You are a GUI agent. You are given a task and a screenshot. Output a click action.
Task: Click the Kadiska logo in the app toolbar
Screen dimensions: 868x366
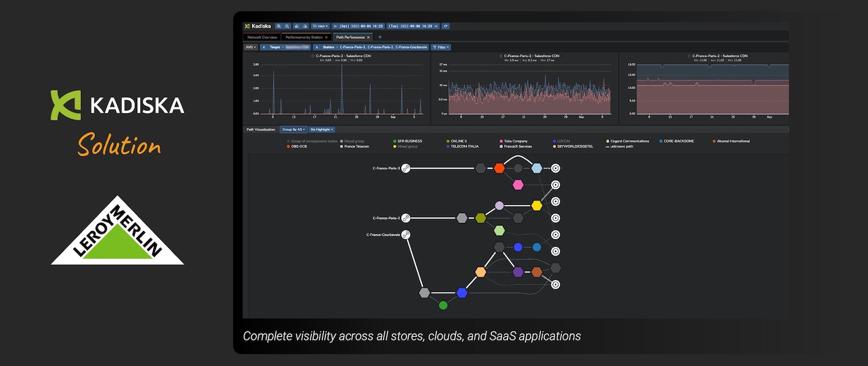(x=258, y=26)
